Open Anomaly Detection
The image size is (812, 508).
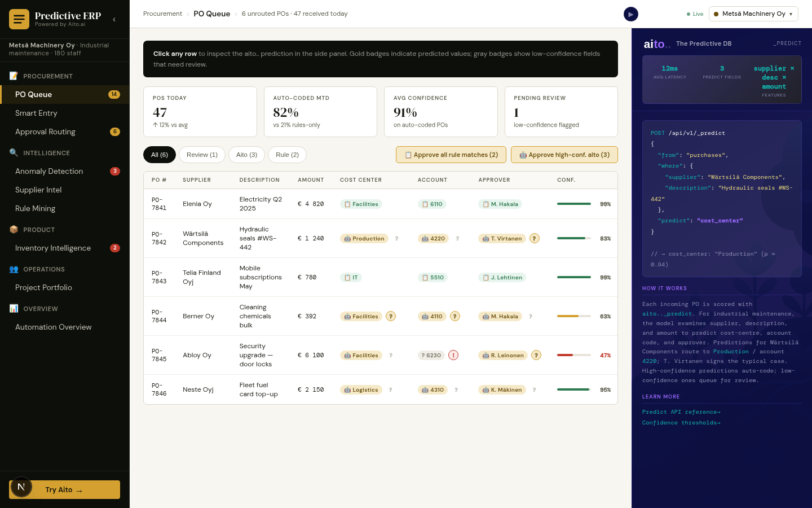65,171
